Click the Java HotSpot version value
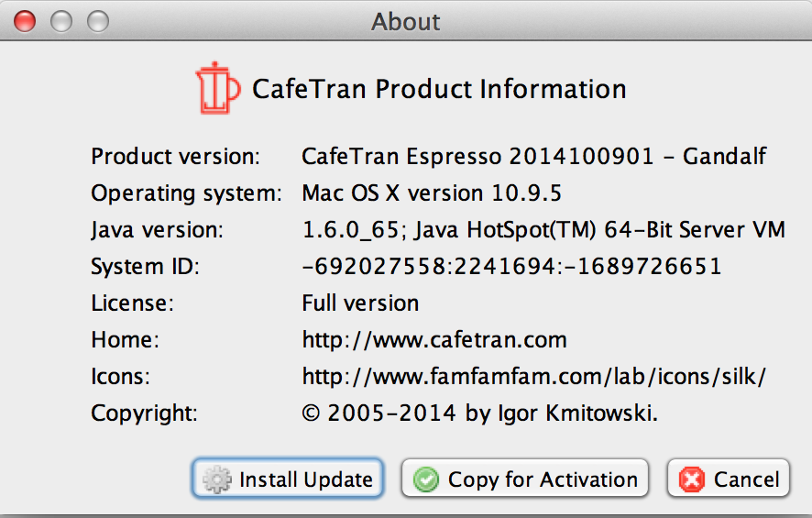The image size is (812, 518). [543, 230]
